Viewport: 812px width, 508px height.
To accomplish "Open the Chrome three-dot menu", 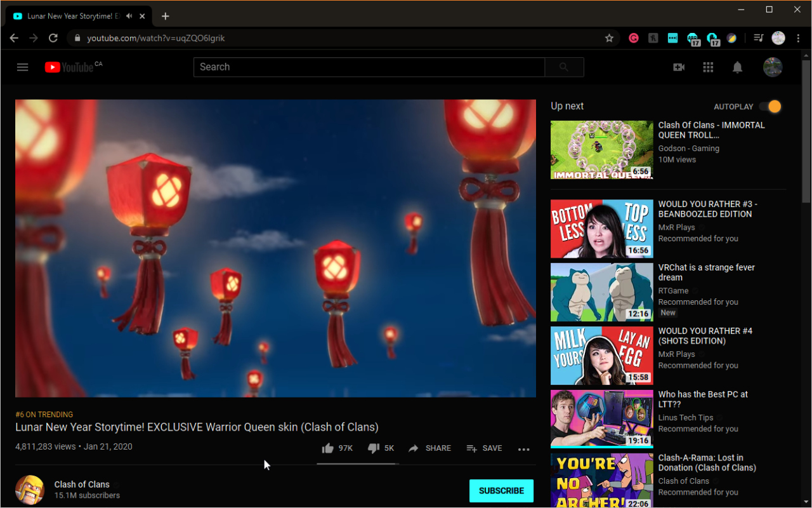I will 798,38.
